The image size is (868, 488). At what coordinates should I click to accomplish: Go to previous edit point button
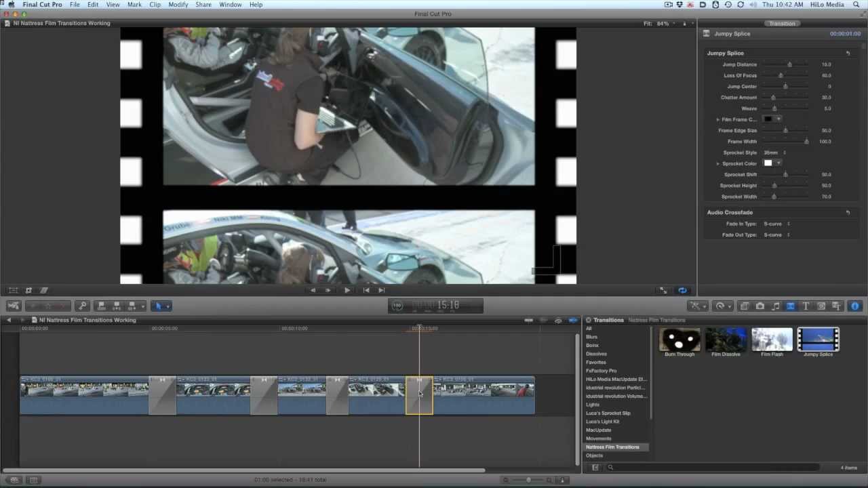point(366,290)
